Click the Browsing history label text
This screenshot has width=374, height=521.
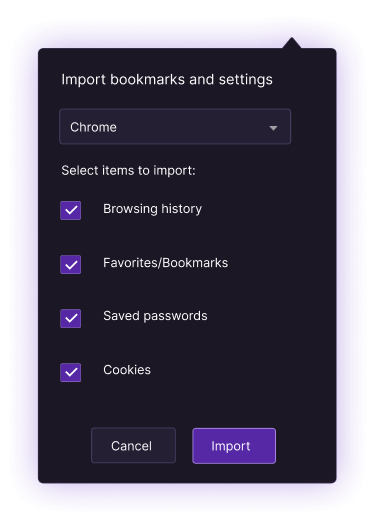pos(152,209)
